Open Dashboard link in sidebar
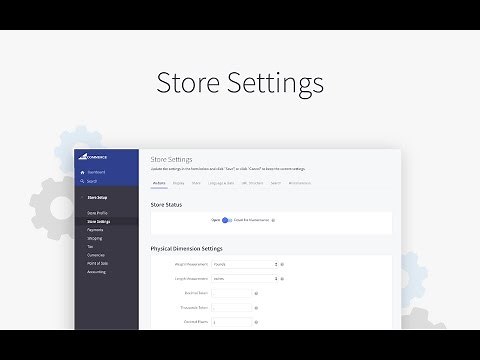 [96, 172]
